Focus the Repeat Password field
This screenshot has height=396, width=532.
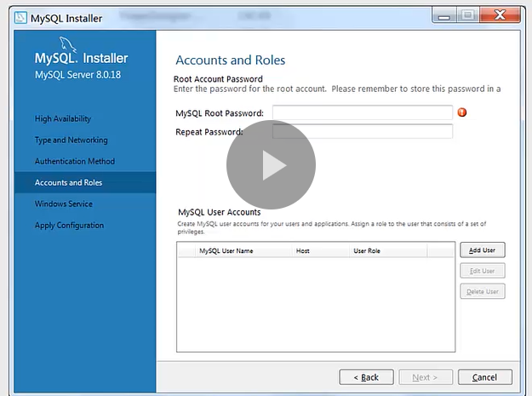363,131
